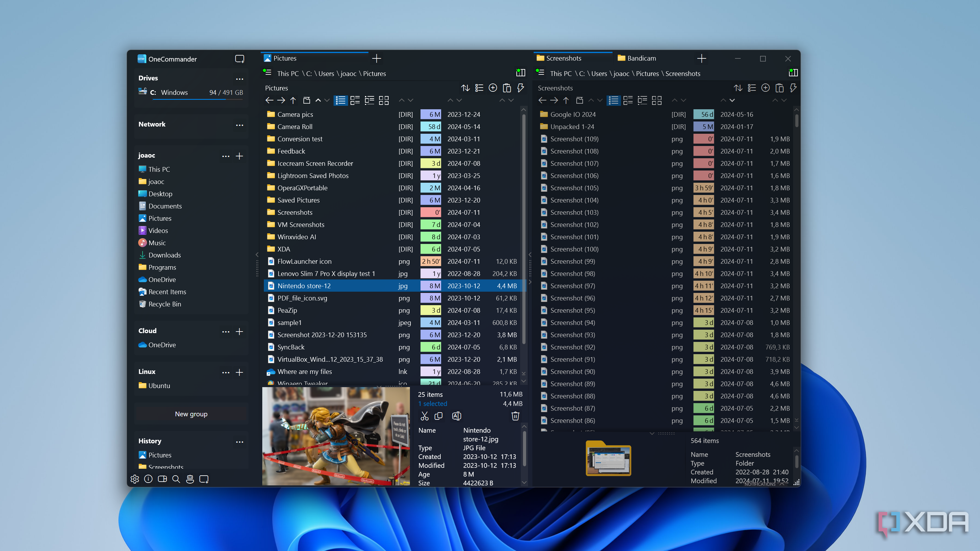Open OneCommander settings with the gear icon
The height and width of the screenshot is (551, 980).
[135, 479]
